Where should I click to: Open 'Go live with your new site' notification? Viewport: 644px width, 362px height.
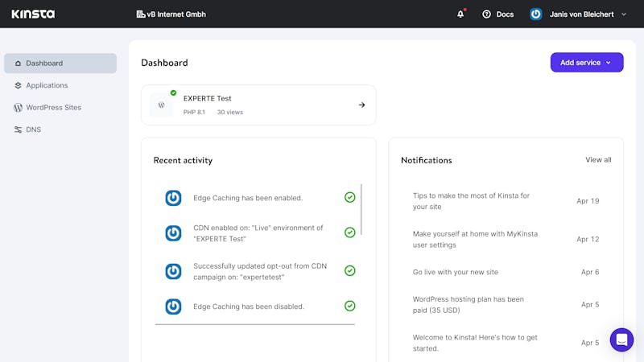click(x=456, y=272)
